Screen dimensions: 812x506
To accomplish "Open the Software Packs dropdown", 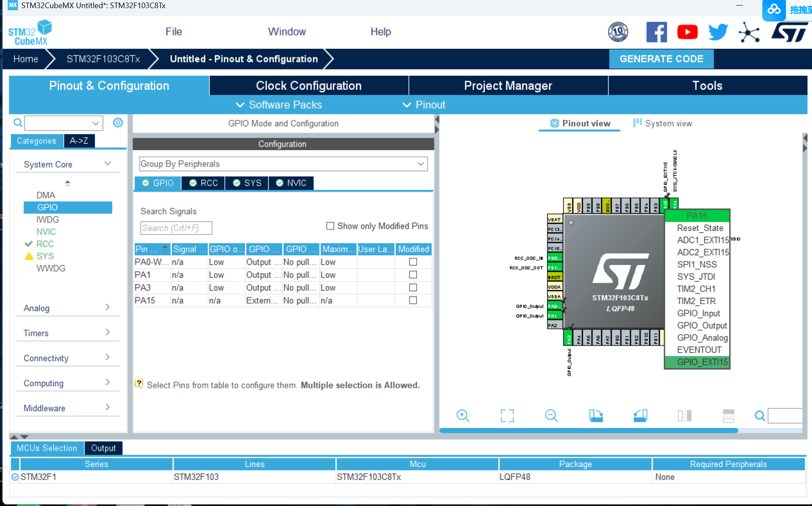I will pos(279,105).
